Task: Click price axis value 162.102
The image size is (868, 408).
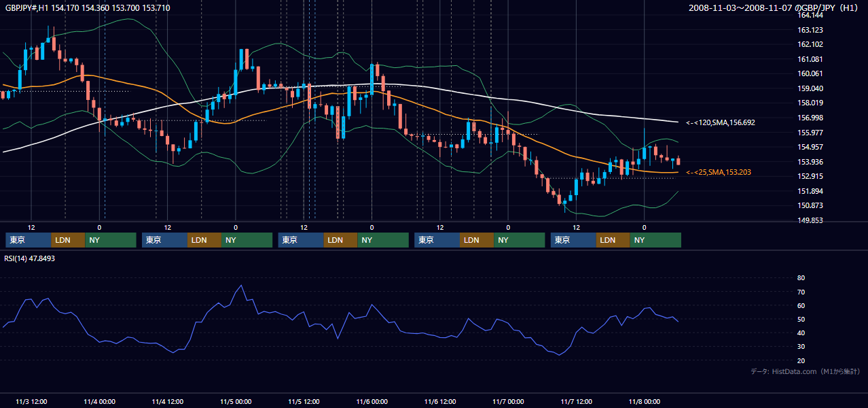Action: 810,44
